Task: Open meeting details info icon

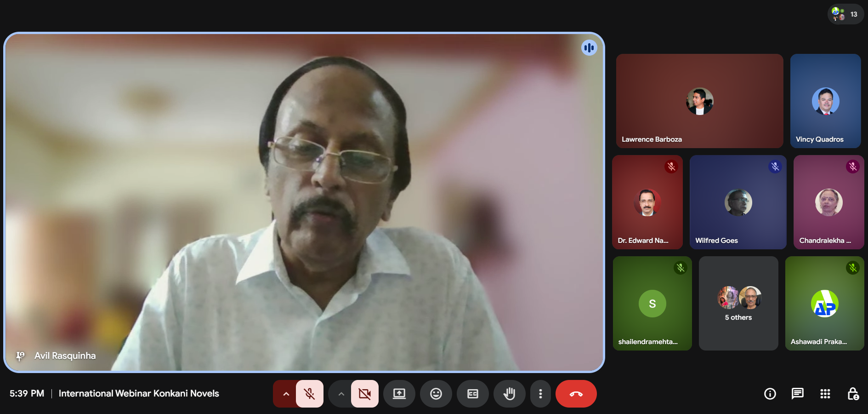Action: [770, 394]
